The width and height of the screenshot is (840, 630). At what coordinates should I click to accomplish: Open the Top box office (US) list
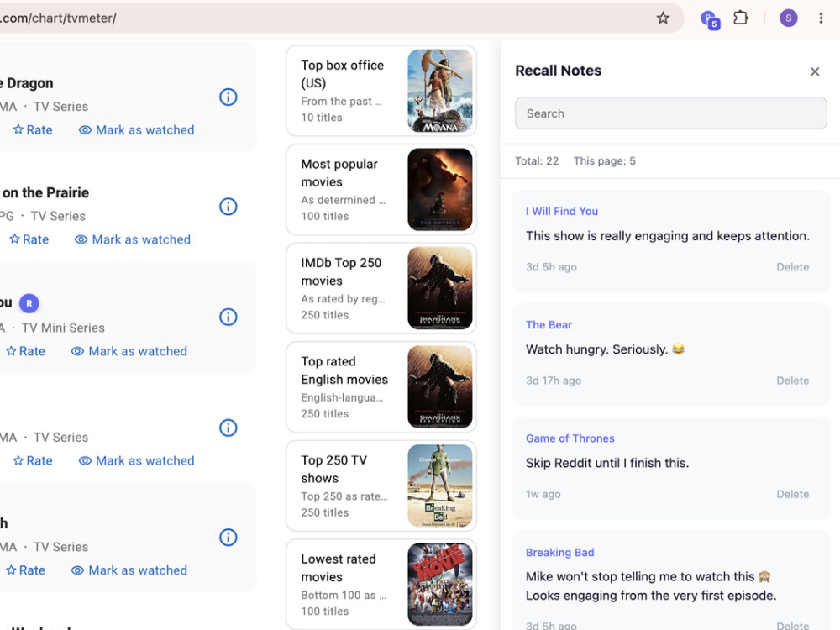coord(381,91)
